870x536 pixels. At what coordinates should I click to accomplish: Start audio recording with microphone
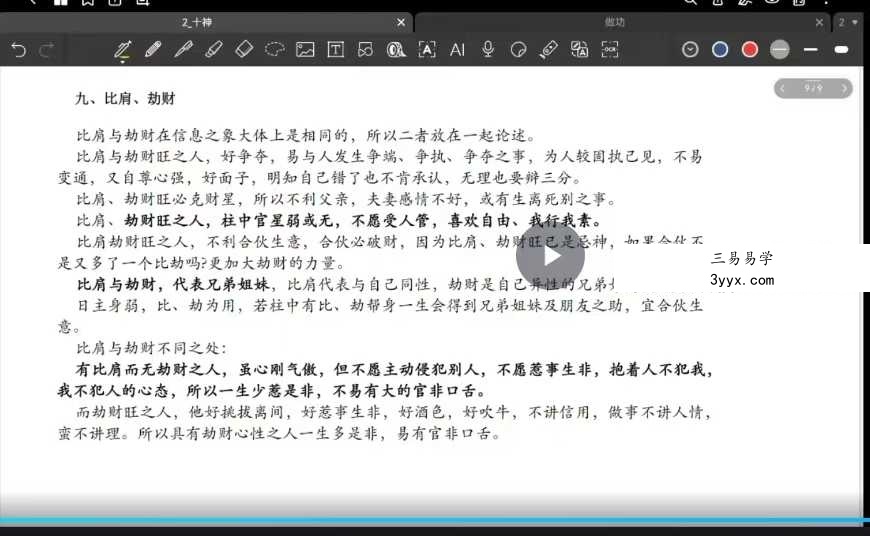click(x=488, y=50)
